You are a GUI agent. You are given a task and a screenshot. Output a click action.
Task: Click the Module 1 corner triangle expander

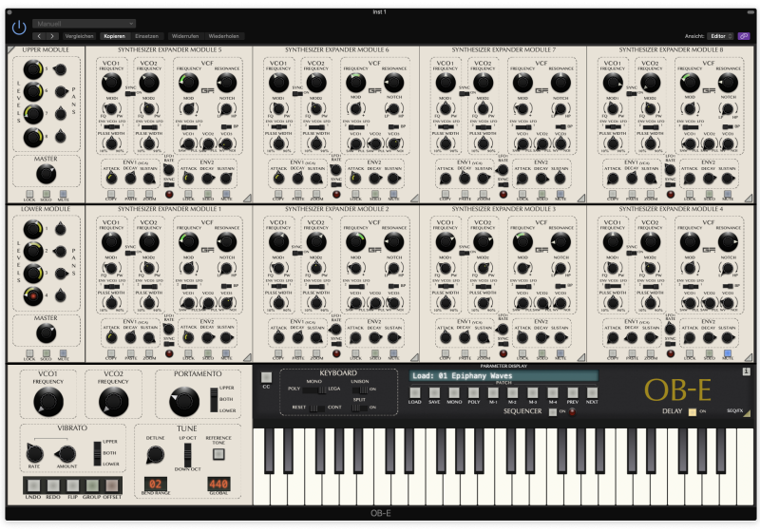248,357
